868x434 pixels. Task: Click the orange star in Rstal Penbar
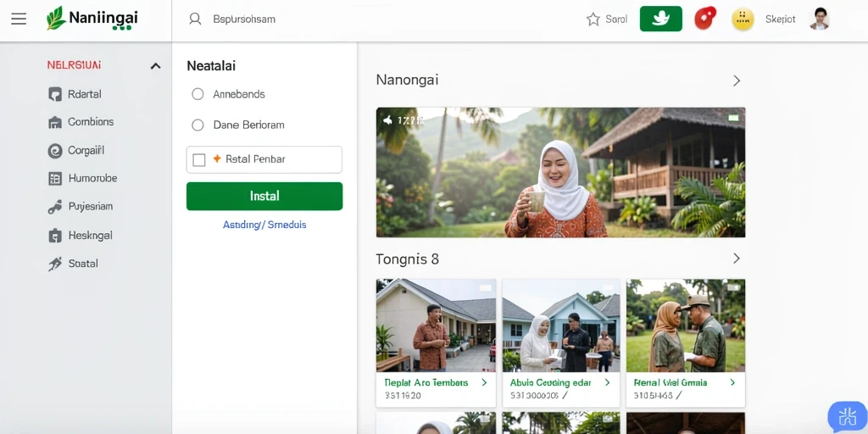point(217,159)
